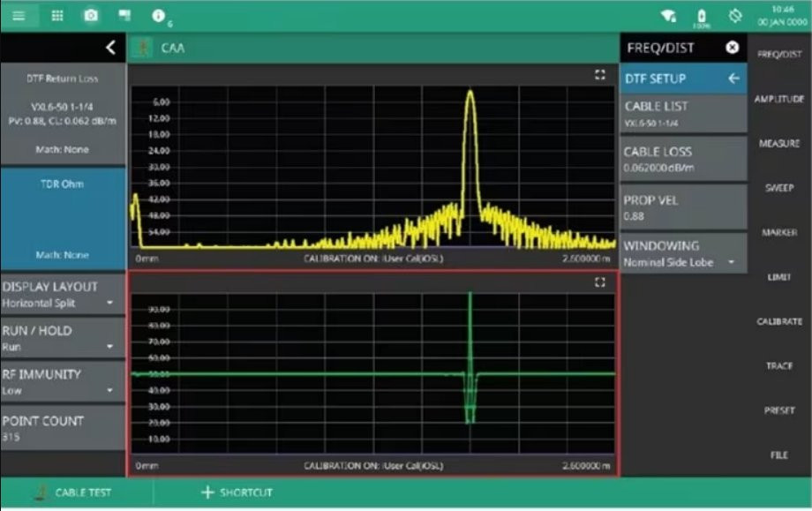Open the MEASURE menu
Viewport: 812px width, 511px height.
(779, 143)
